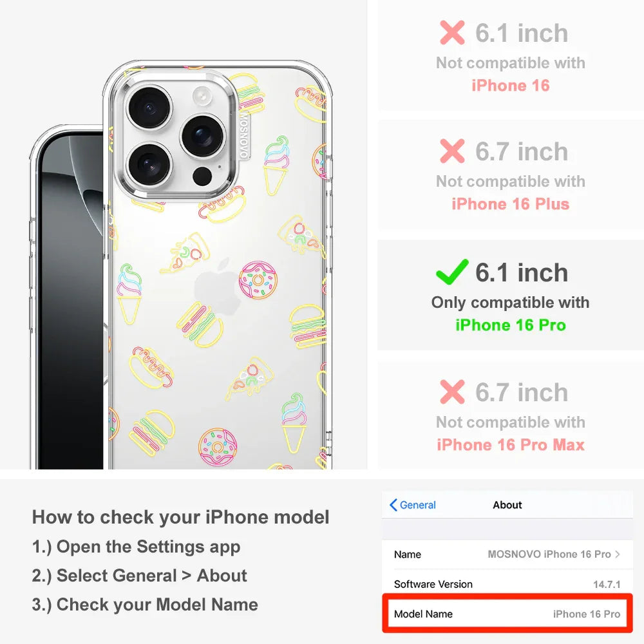Click the camera flash on the phone
The height and width of the screenshot is (644, 644).
[204, 96]
